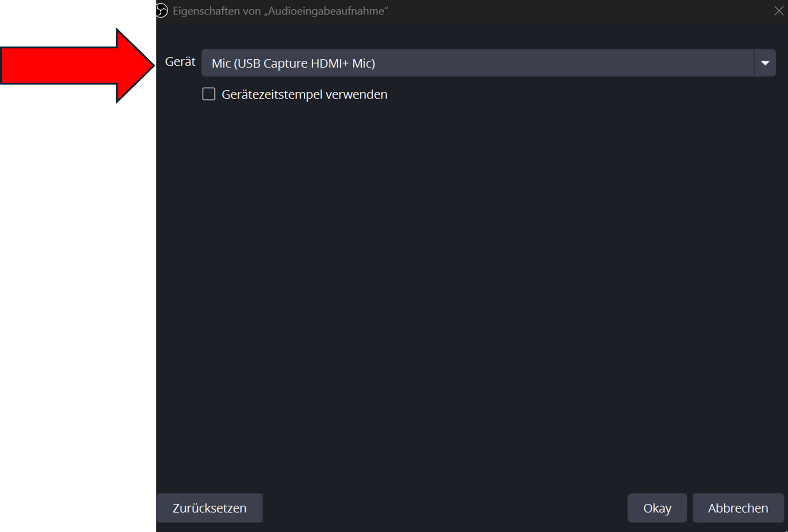
Task: Click the white triangle beside device name
Action: click(765, 63)
